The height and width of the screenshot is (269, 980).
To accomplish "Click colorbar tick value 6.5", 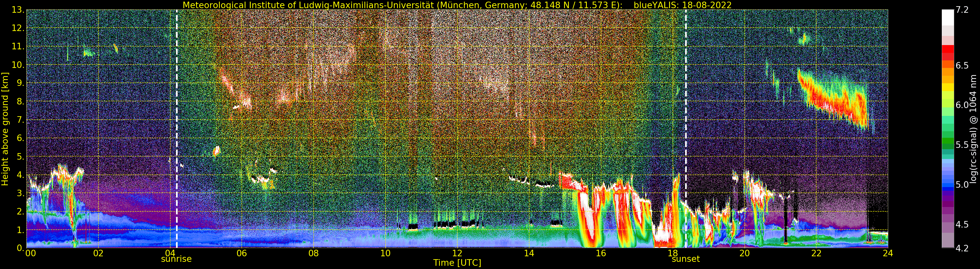I will 962,65.
